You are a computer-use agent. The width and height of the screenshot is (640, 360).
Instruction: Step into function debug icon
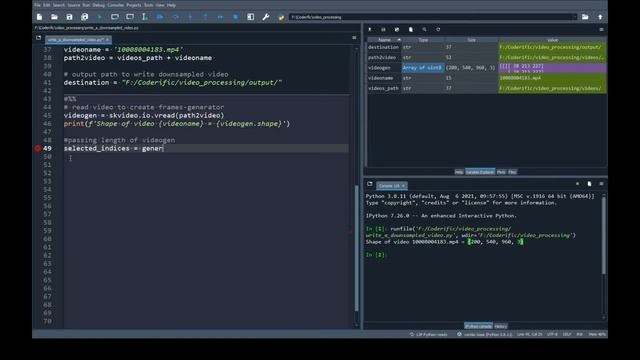[190, 17]
